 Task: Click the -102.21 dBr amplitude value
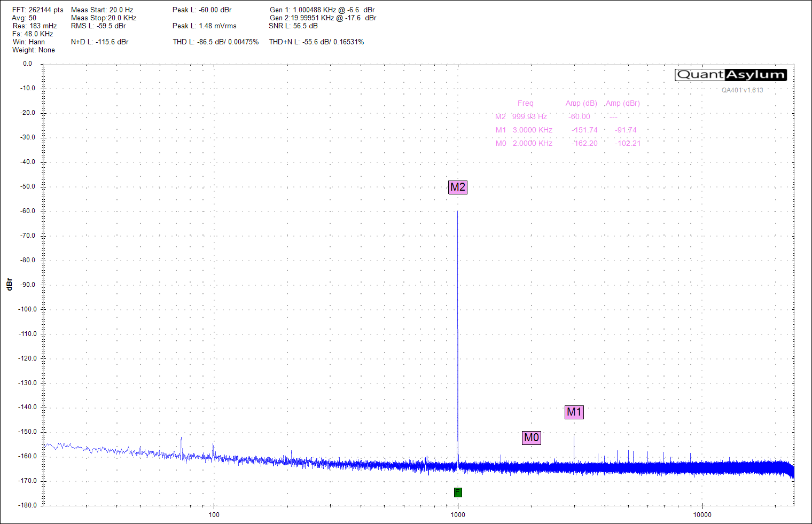(x=628, y=144)
